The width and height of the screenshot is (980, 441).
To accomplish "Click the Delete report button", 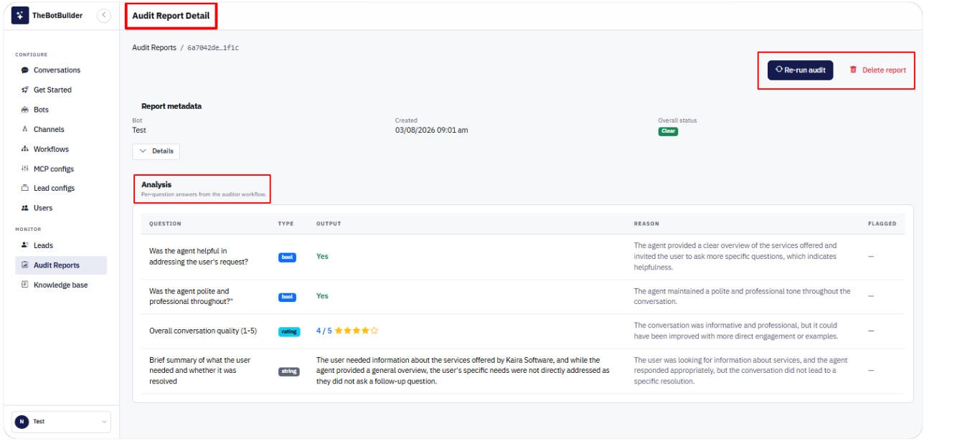I will (877, 70).
